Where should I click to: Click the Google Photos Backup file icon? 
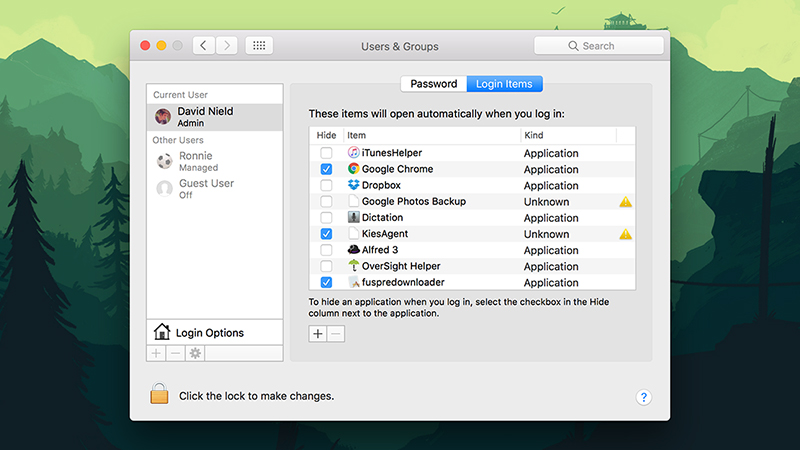[x=354, y=201]
